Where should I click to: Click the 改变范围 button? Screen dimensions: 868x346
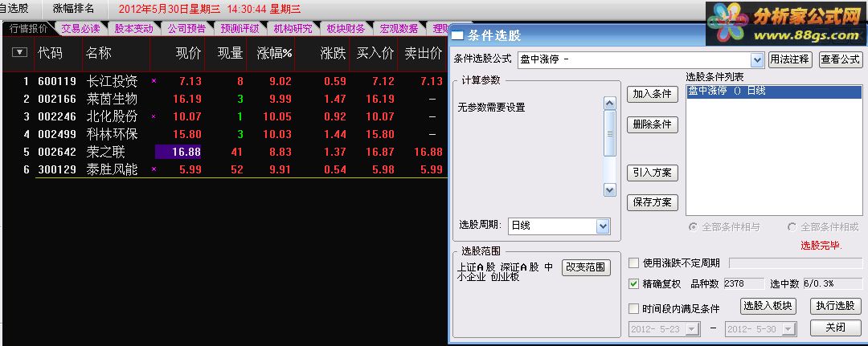586,267
